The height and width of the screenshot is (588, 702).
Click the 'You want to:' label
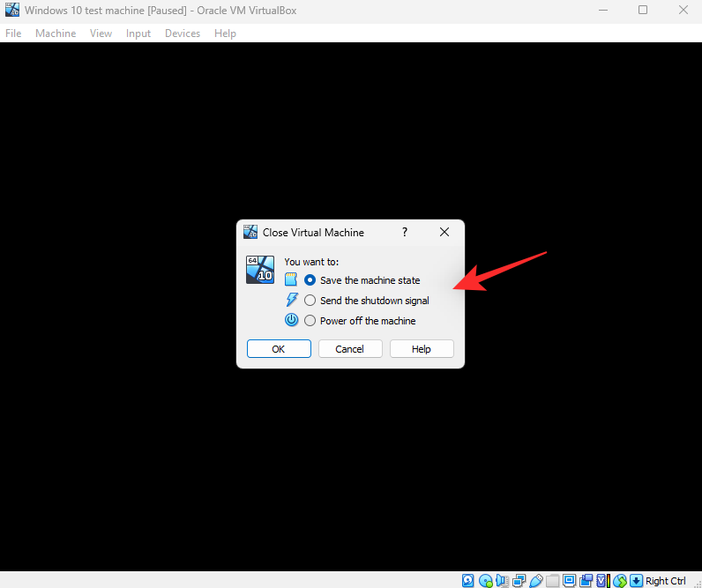[311, 262]
